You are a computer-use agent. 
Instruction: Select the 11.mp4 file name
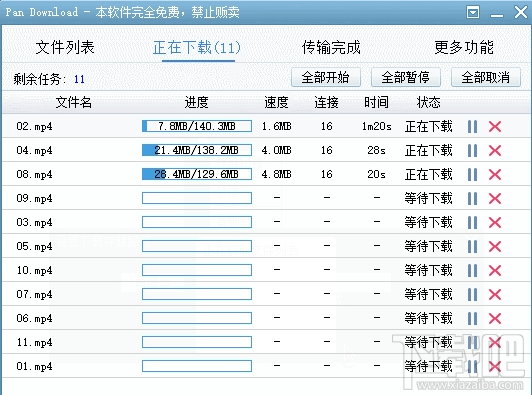pyautogui.click(x=34, y=342)
